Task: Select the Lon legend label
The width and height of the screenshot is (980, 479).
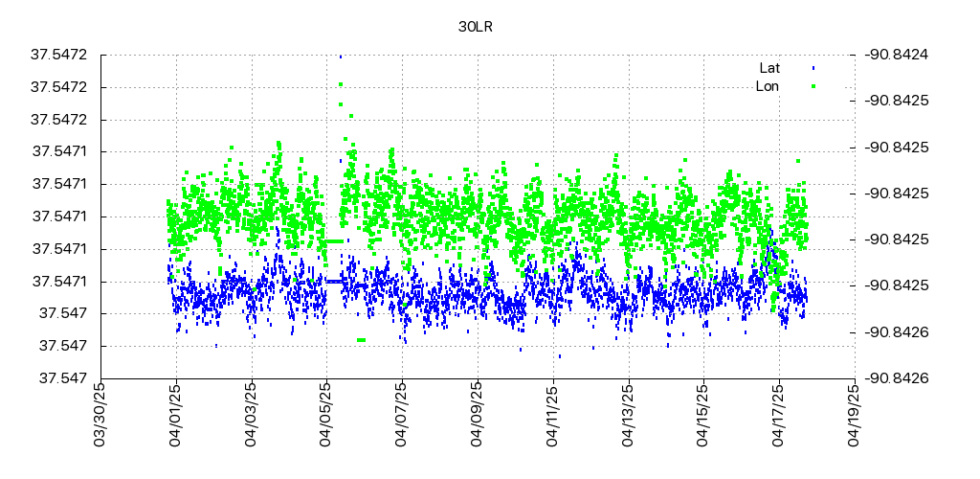Action: [x=768, y=86]
